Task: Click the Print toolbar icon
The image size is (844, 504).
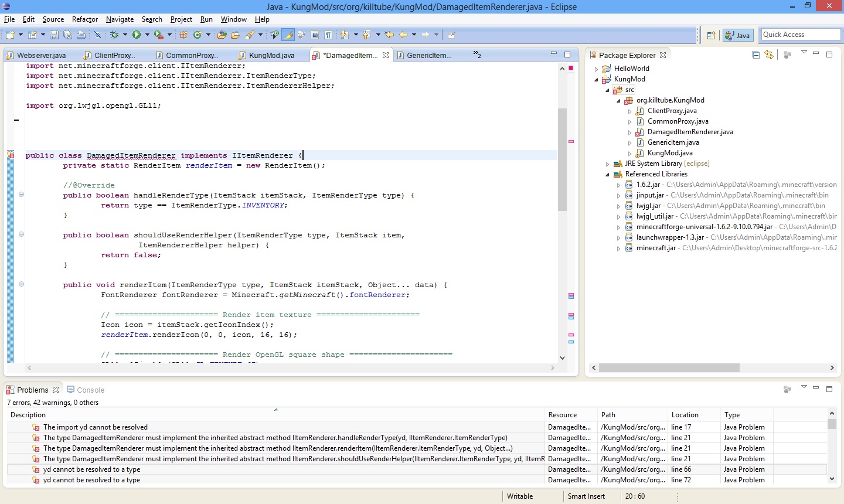Action: click(x=81, y=35)
